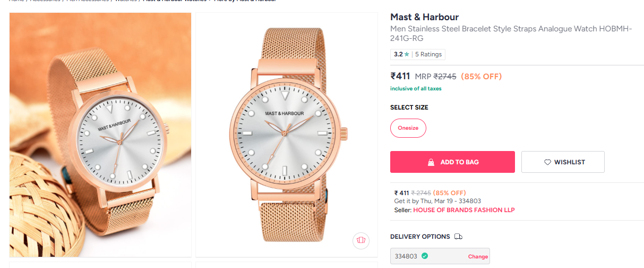Click the bag icon in Add to Bag

pos(432,162)
